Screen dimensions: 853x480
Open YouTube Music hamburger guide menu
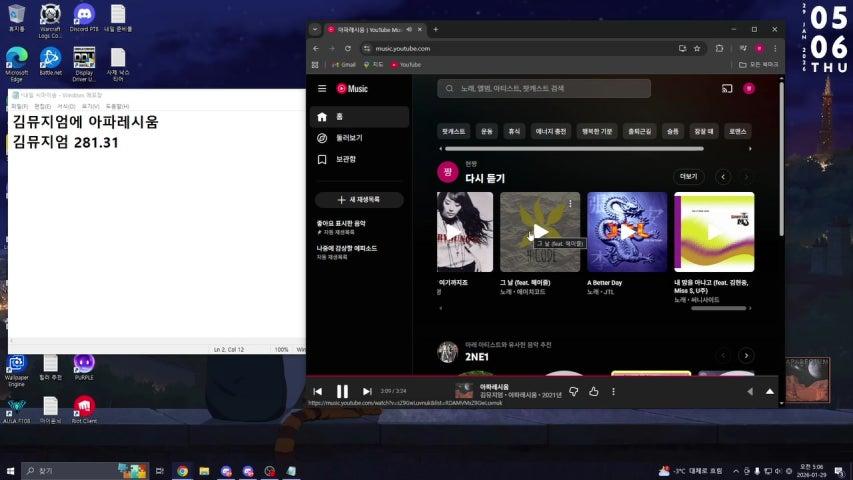tap(322, 88)
